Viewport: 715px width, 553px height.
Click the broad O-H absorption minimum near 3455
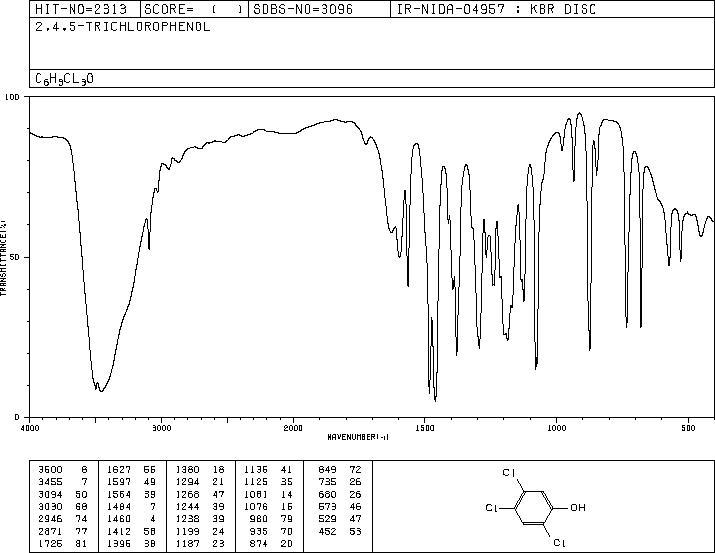click(101, 391)
